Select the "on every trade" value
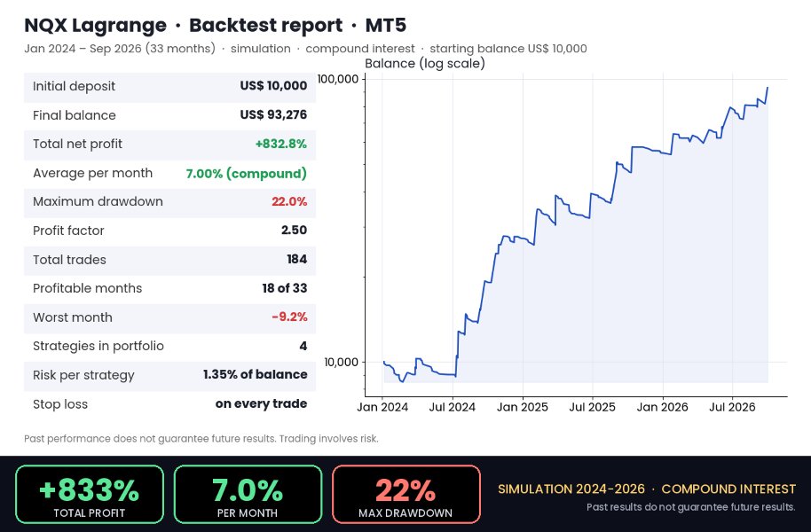The image size is (811, 532). tap(261, 403)
